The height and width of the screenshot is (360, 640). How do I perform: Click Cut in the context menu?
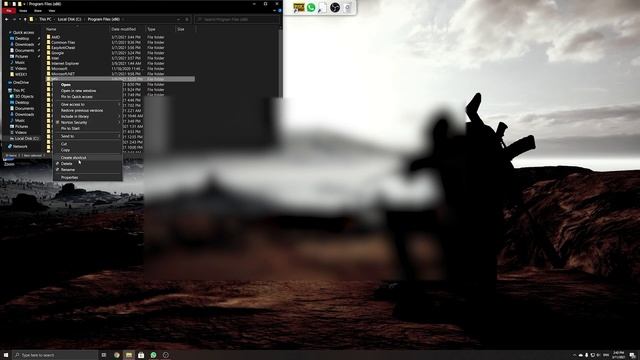tap(64, 144)
